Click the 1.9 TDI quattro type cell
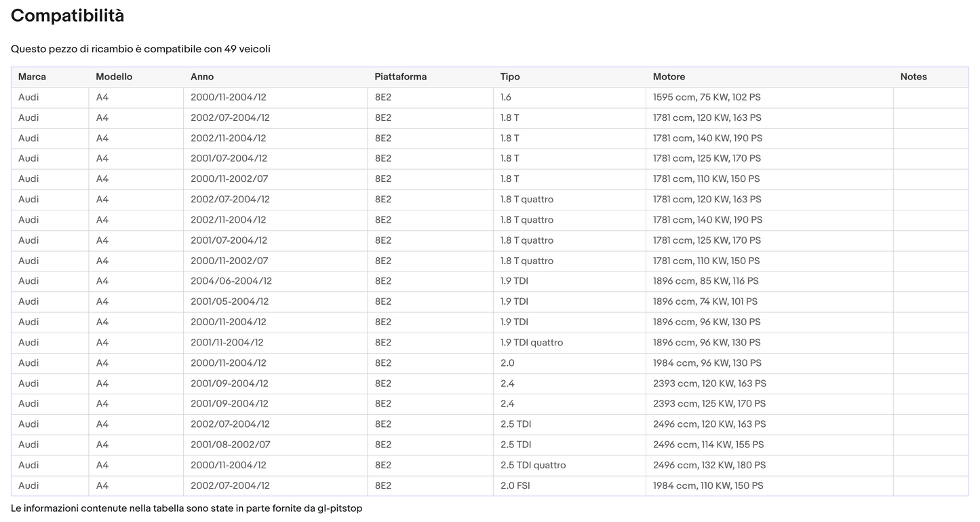The width and height of the screenshot is (980, 522). (x=531, y=342)
